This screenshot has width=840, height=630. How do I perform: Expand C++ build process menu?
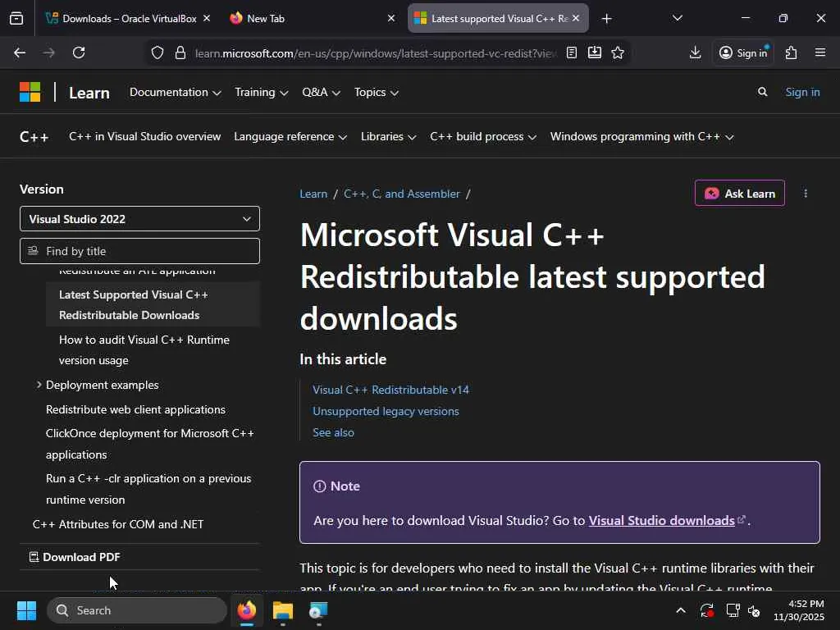click(483, 137)
